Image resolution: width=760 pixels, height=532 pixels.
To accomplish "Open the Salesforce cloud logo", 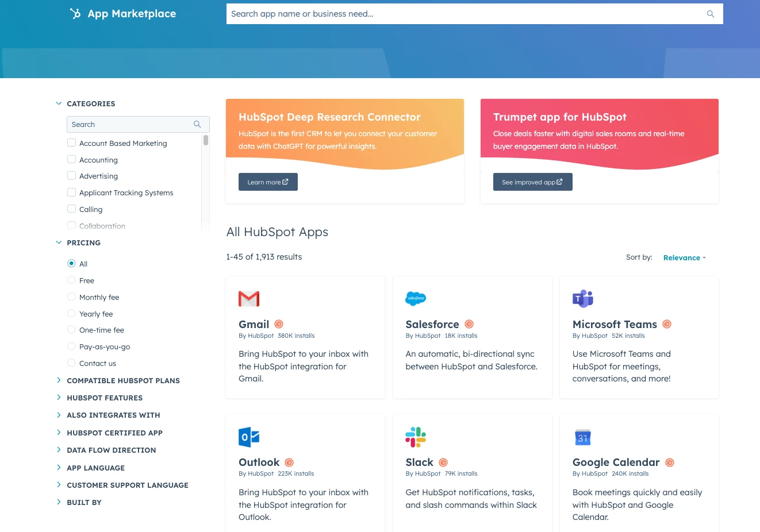I will (x=416, y=298).
